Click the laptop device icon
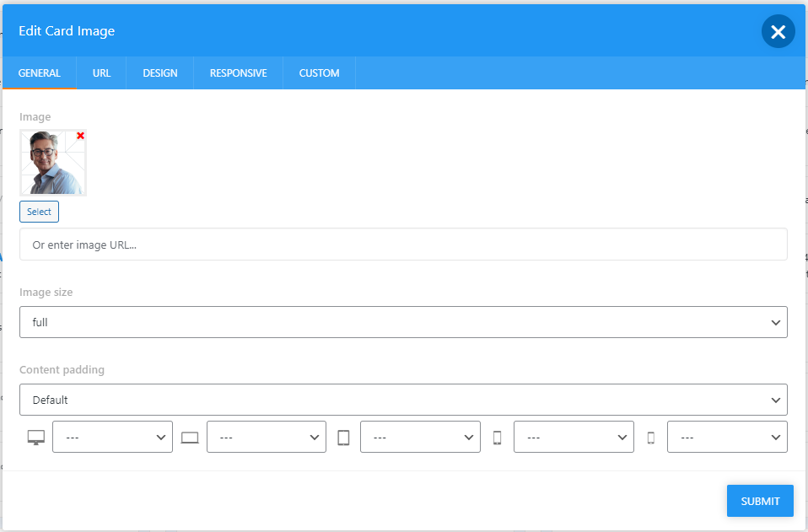The image size is (808, 532). pos(190,438)
